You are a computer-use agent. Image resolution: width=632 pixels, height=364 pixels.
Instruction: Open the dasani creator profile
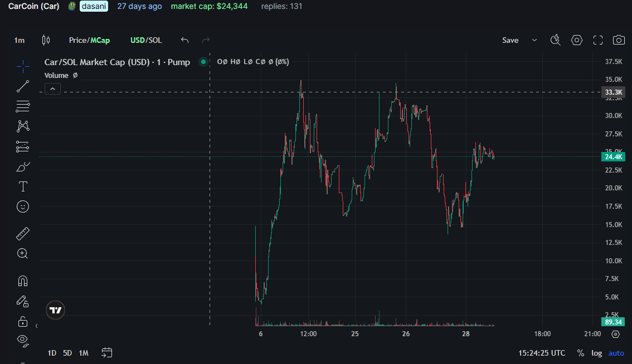point(94,7)
